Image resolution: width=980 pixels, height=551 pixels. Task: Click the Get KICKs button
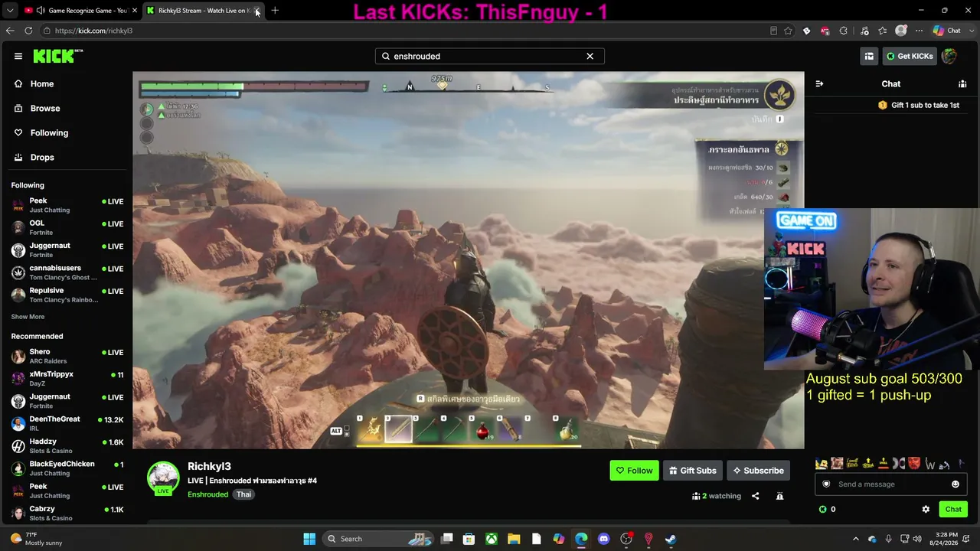(909, 56)
